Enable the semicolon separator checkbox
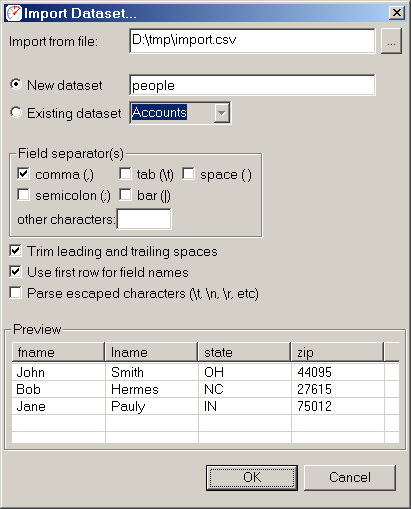This screenshot has height=509, width=411. [x=23, y=195]
